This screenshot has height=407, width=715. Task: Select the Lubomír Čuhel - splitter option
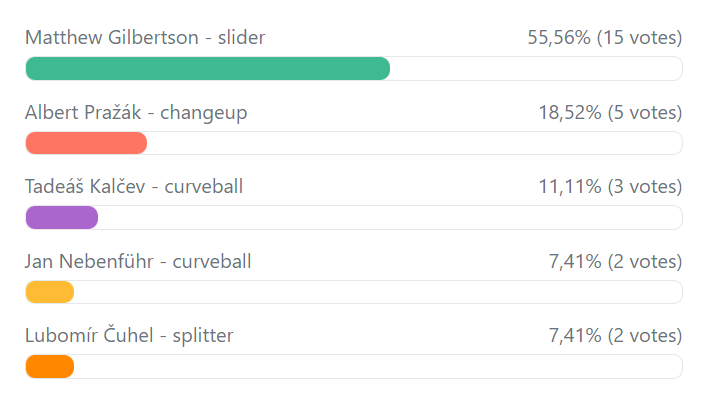[129, 336]
